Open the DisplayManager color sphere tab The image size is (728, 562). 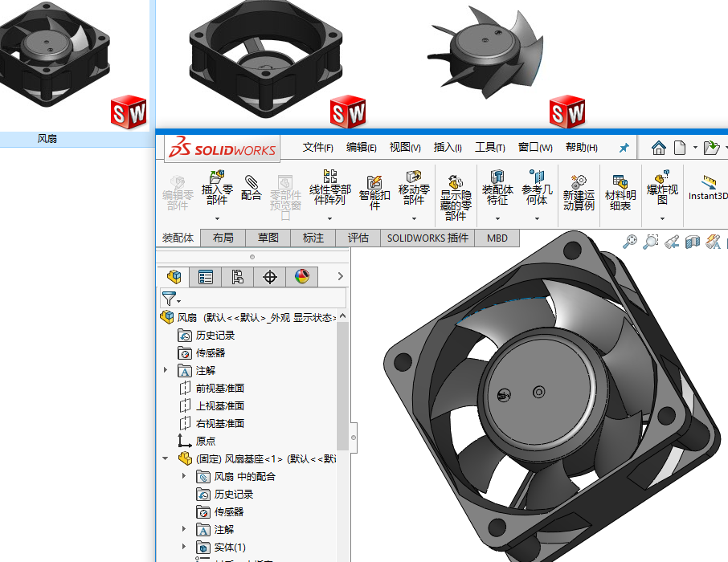coord(302,277)
